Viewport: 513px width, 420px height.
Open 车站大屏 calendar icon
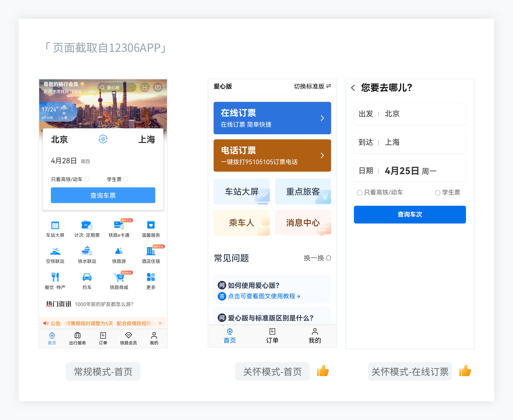coord(55,225)
